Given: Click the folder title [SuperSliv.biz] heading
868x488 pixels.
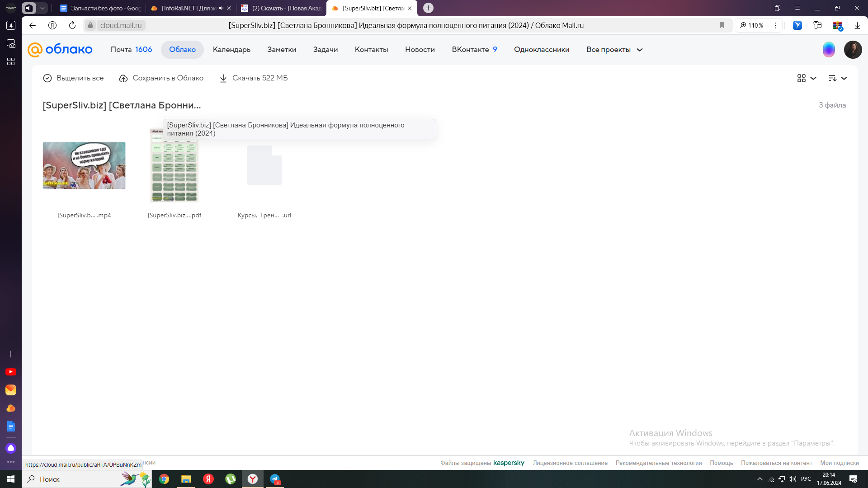Looking at the screenshot, I should tap(122, 105).
